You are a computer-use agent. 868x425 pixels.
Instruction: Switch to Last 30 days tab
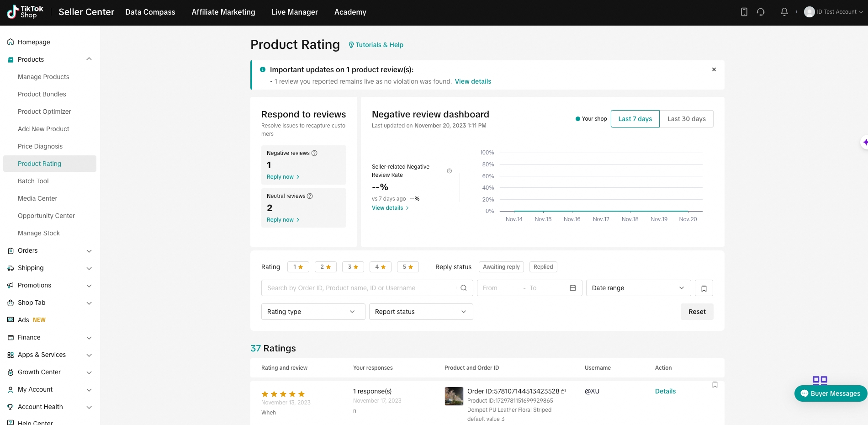(x=686, y=119)
